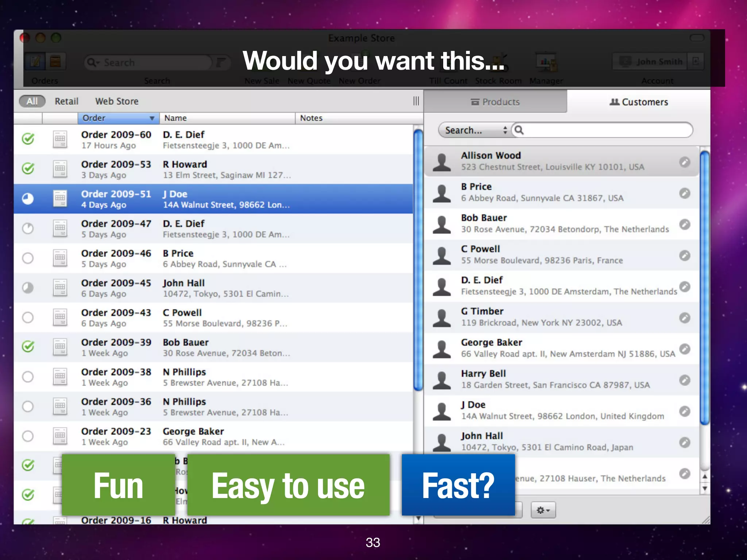Select Order 2009-36 N Phillips row
Viewport: 747px width, 560px height.
[213, 407]
